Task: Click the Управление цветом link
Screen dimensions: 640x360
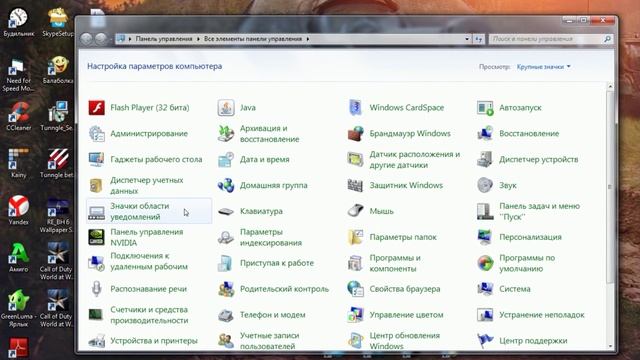Action: (407, 315)
